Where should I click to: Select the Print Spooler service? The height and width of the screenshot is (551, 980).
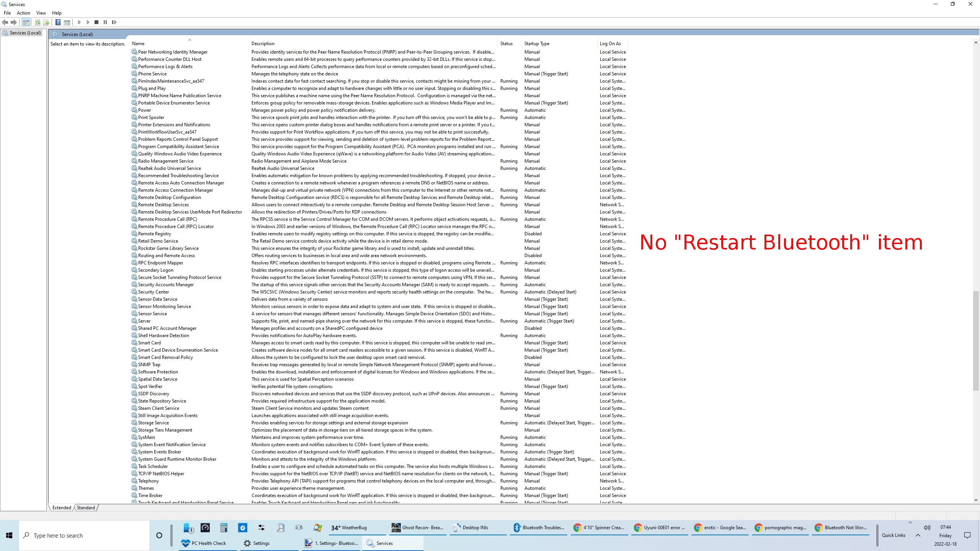pyautogui.click(x=151, y=117)
